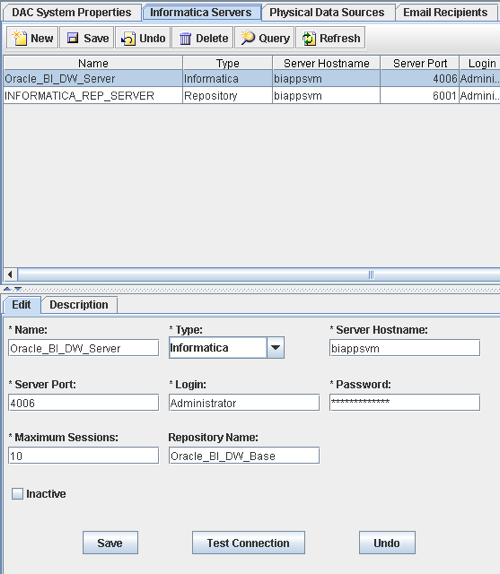Click the Repository Name input field

point(244,455)
